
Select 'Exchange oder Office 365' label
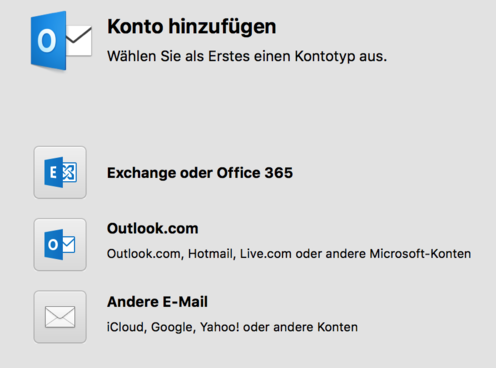[x=200, y=173]
